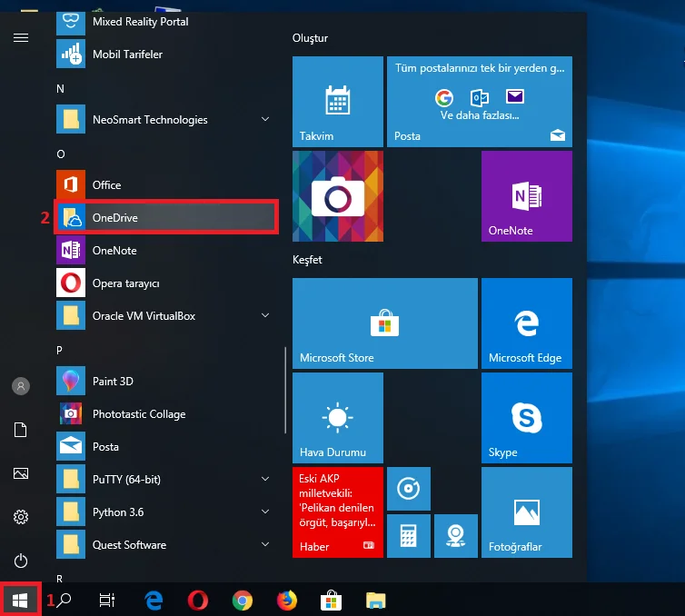Expand the NeoSmart Technologies folder
This screenshot has height=616, width=685.
(166, 119)
